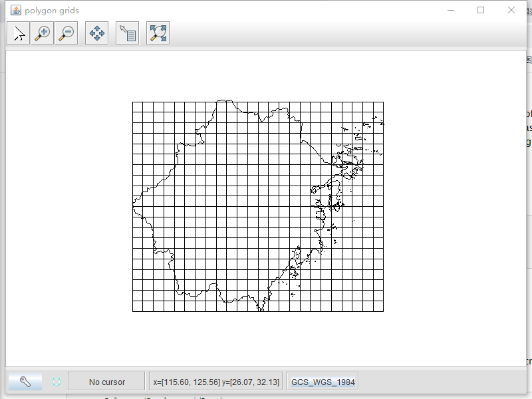Click the bottom-right corner grid cell
This screenshot has height=399, width=532.
pos(378,306)
